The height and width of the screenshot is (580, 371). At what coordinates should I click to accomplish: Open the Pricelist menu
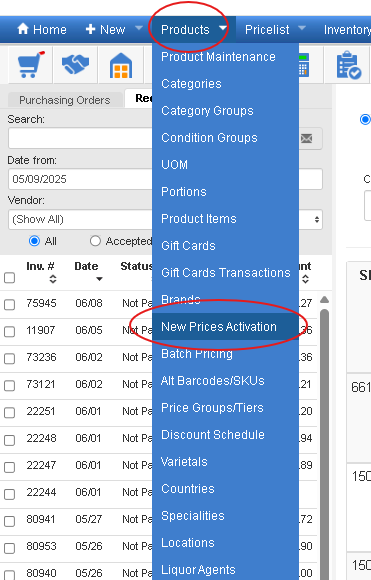[267, 29]
